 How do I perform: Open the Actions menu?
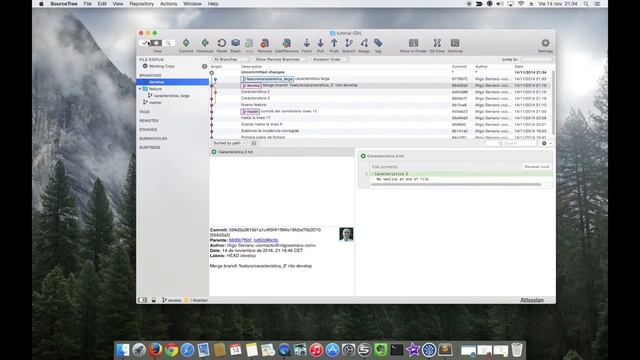click(169, 4)
